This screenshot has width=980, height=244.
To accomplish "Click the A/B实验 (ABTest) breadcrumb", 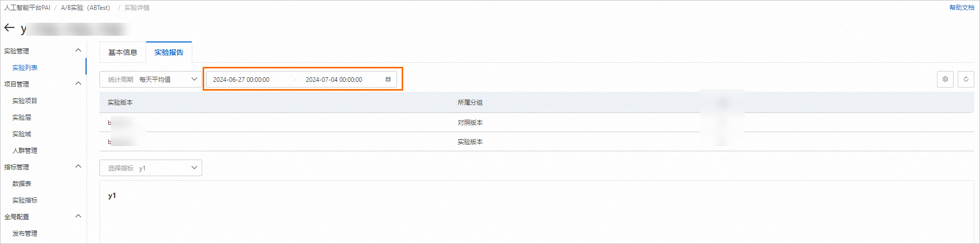I will coord(86,8).
